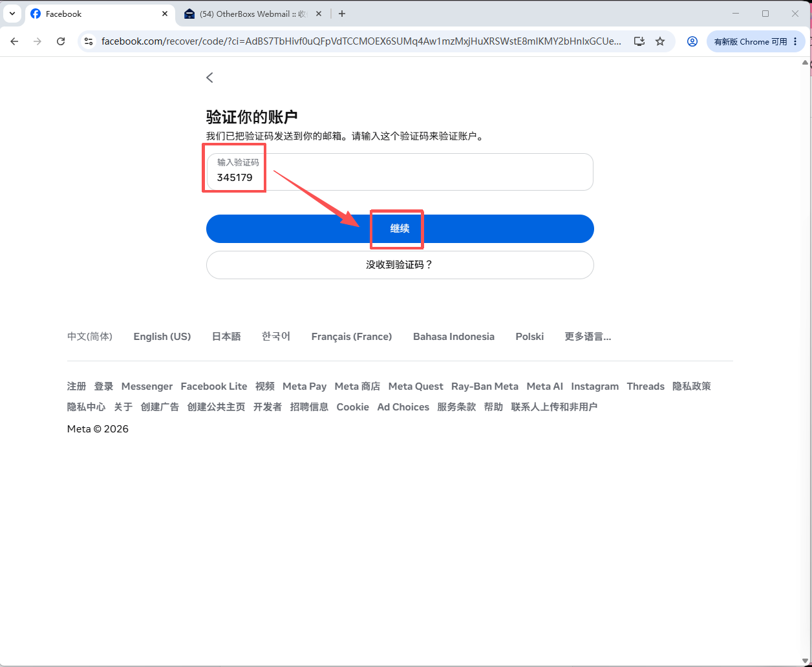Open the 帮助 footer link
This screenshot has height=667, width=812.
click(493, 407)
